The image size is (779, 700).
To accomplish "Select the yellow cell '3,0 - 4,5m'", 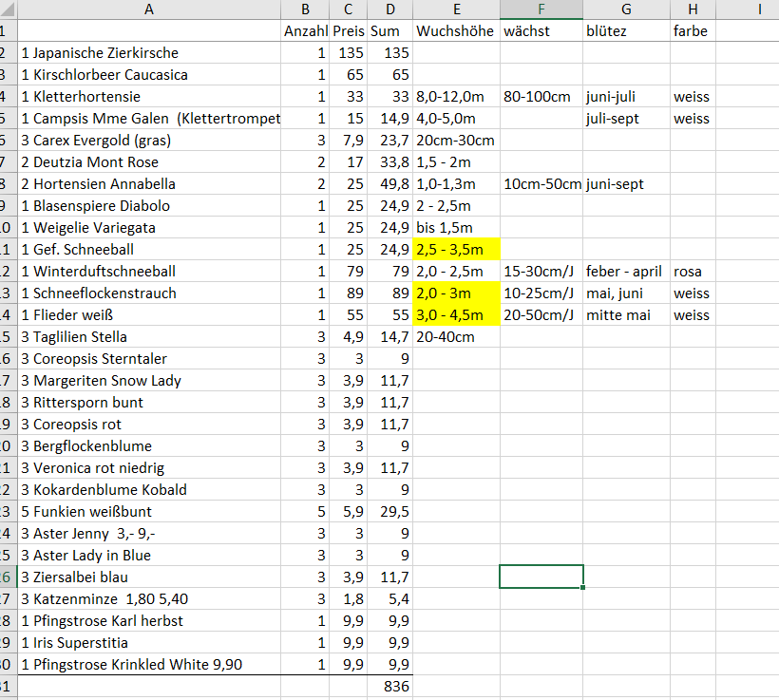I will pyautogui.click(x=456, y=315).
